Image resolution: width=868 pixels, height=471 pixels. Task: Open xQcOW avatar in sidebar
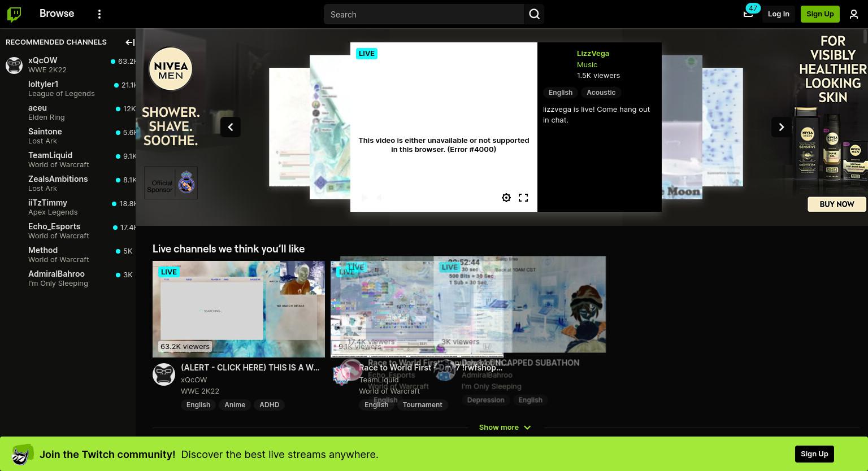14,65
